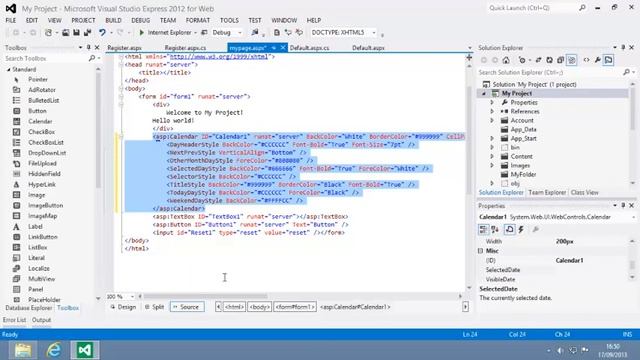
Task: Click Quick Launch search magnifier icon
Action: pyautogui.click(x=582, y=8)
